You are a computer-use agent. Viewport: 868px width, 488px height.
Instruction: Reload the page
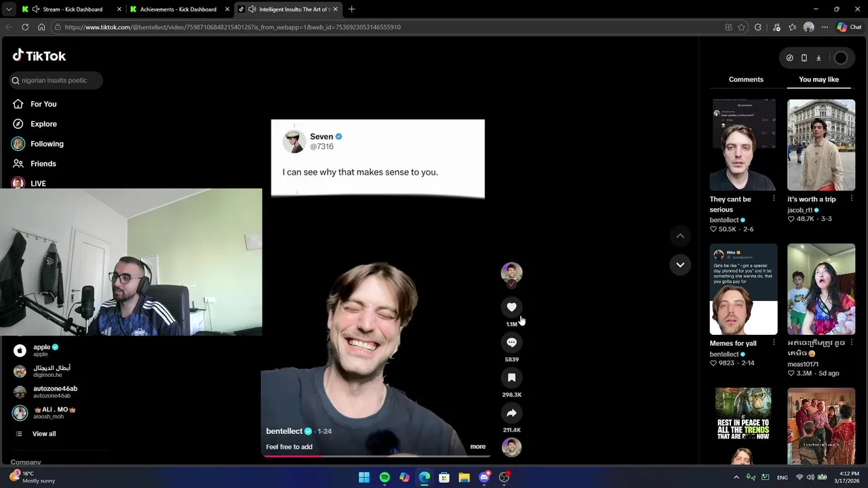point(25,27)
